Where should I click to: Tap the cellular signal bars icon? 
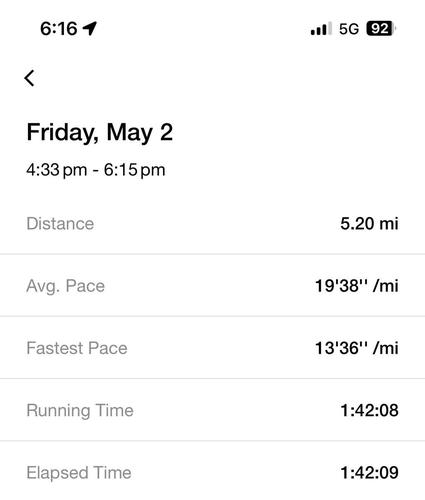[321, 29]
